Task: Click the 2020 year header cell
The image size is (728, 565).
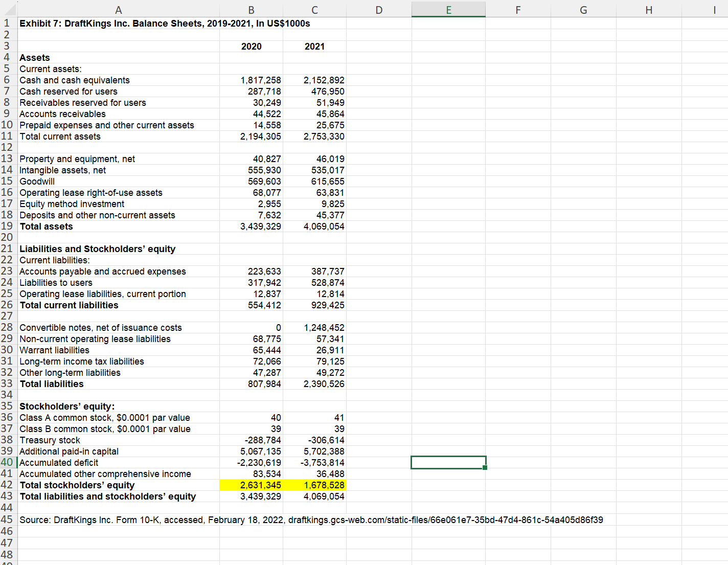Action: 251,47
